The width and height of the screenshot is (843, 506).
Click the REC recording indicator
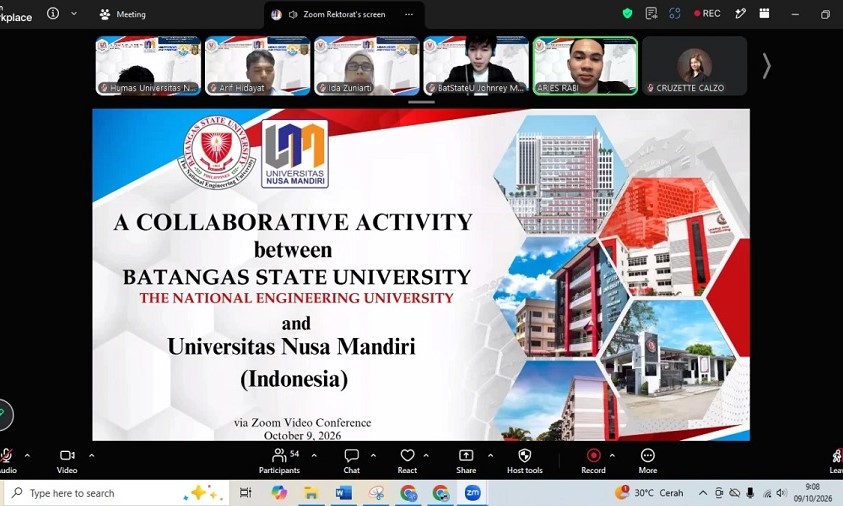tap(707, 13)
